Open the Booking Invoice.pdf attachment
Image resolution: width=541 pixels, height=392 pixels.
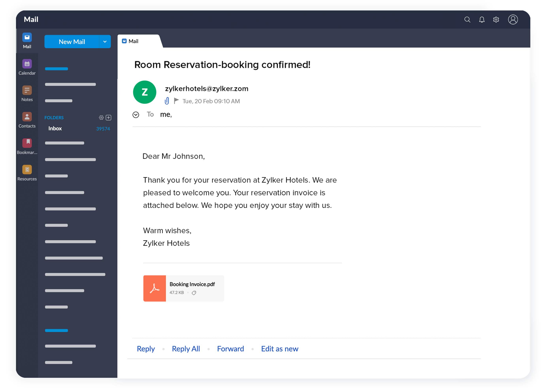coord(184,288)
